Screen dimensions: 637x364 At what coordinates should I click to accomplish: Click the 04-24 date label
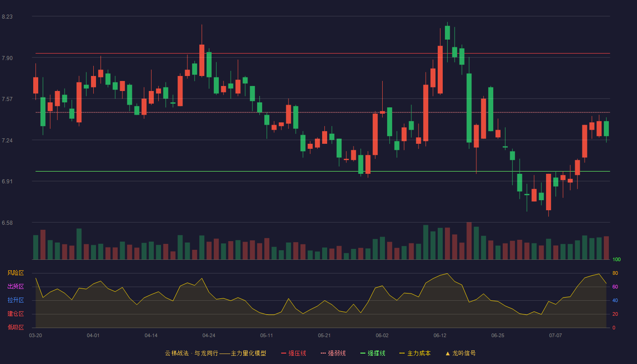pyautogui.click(x=209, y=335)
